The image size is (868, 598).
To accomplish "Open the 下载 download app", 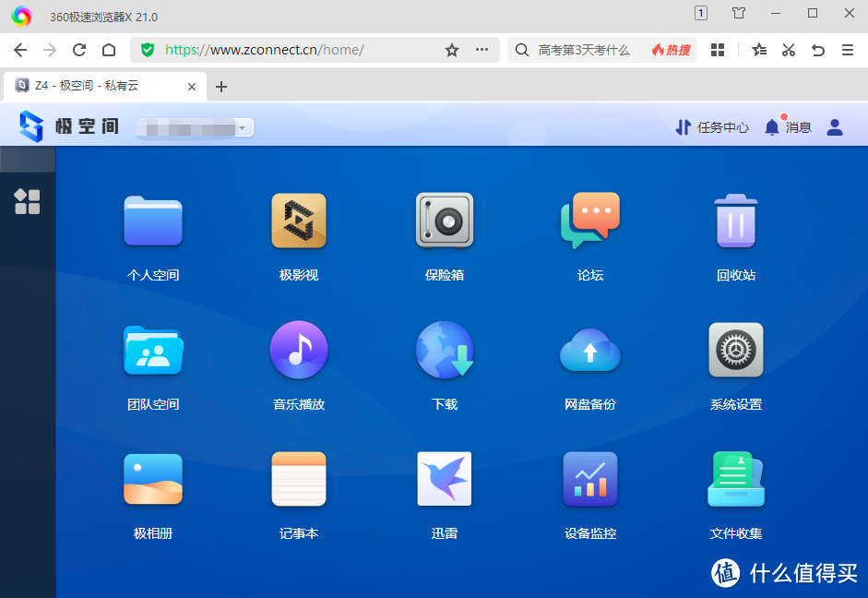I will [445, 351].
